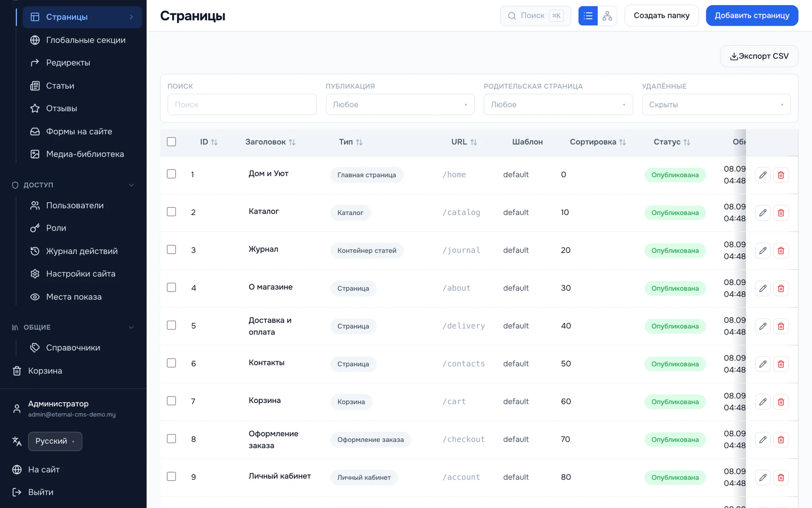Viewport: 812px width, 508px height.
Task: Go to Редиректы in sidebar
Action: coord(82,63)
